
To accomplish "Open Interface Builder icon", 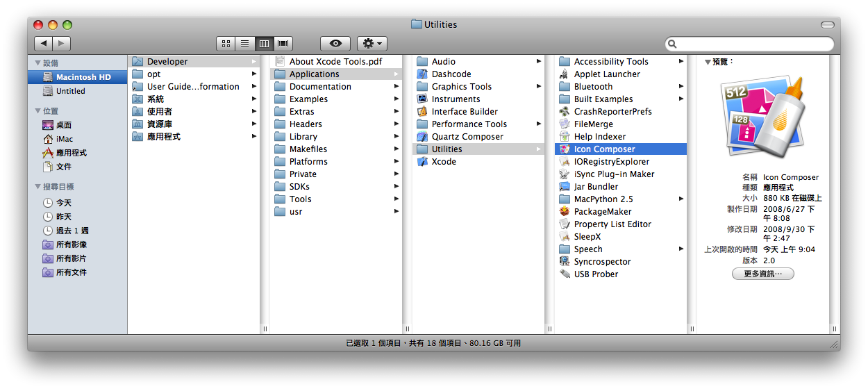I will [x=422, y=112].
